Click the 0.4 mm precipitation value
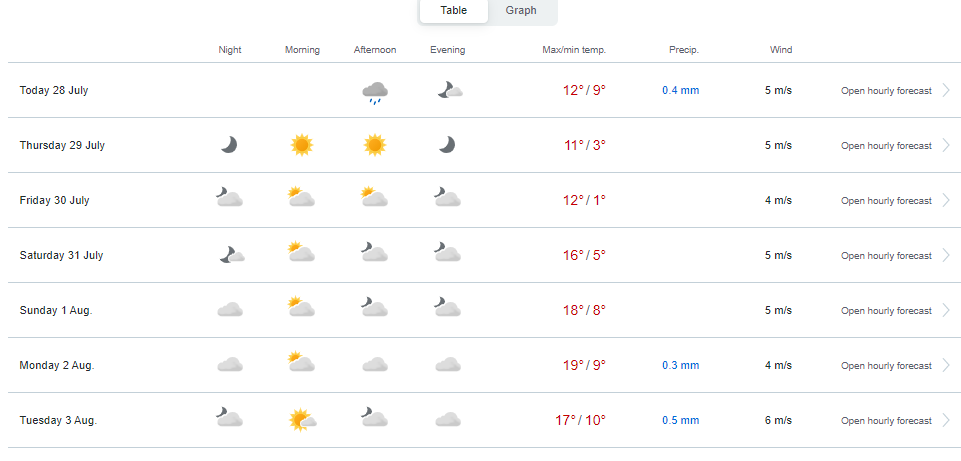 click(x=680, y=91)
